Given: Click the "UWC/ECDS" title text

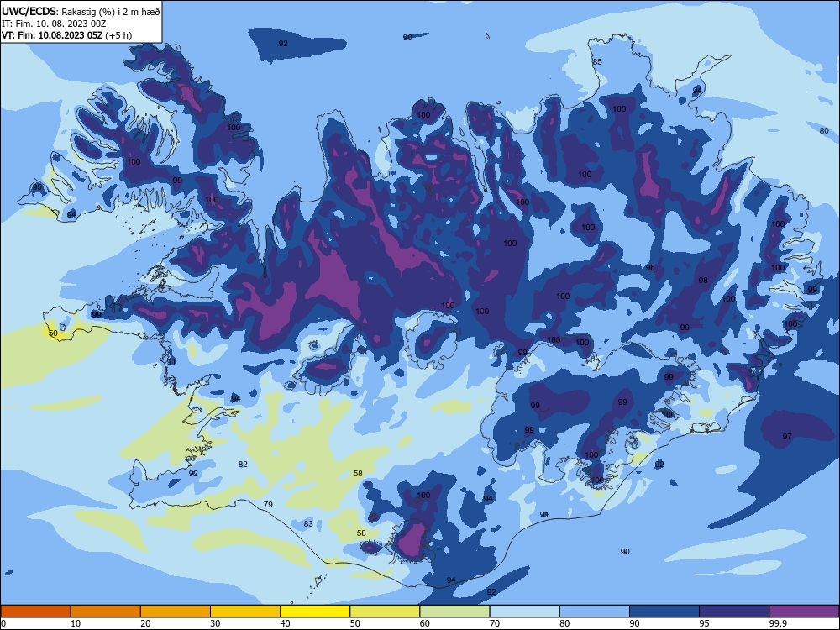Looking at the screenshot, I should [28, 11].
